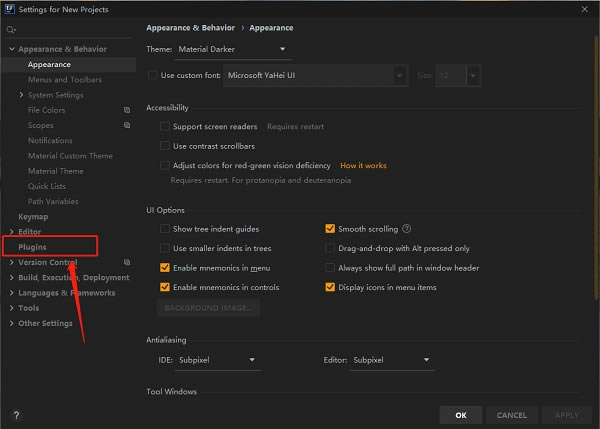
Task: Click the Smooth scrolling help icon
Action: point(407,229)
